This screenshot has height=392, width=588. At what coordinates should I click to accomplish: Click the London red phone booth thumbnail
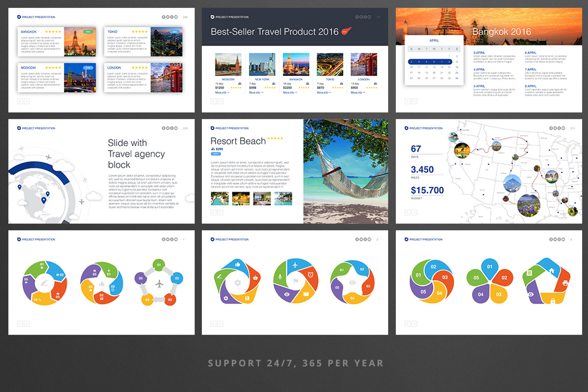364,65
